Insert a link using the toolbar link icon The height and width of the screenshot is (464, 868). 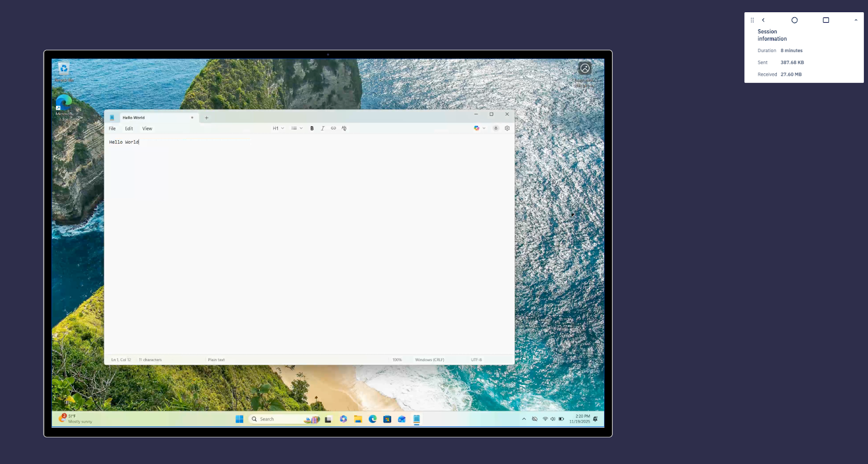point(333,128)
